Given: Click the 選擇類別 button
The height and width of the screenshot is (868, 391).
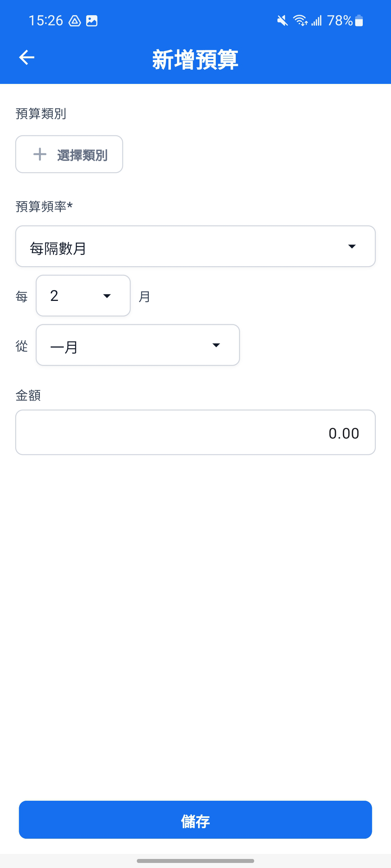Looking at the screenshot, I should (69, 154).
